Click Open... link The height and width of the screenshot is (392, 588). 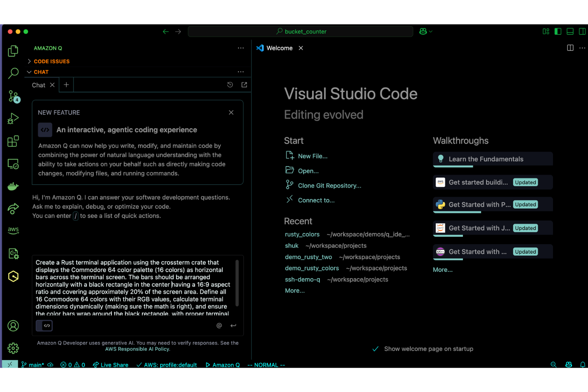pos(308,171)
